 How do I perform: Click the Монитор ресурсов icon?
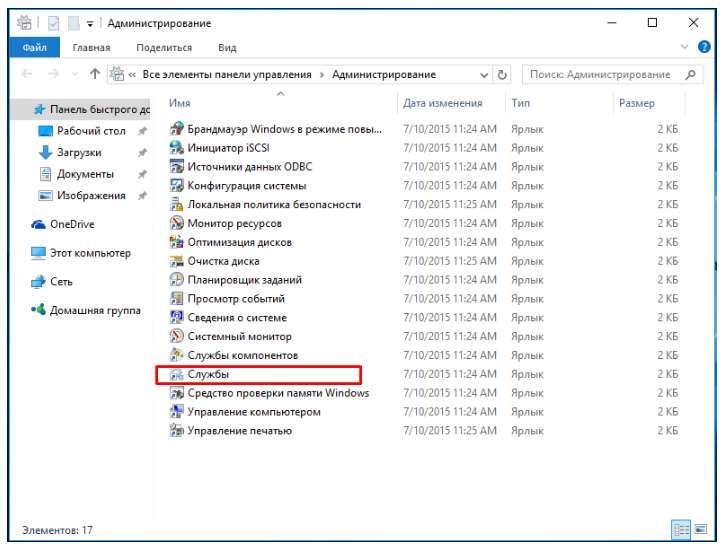click(176, 223)
